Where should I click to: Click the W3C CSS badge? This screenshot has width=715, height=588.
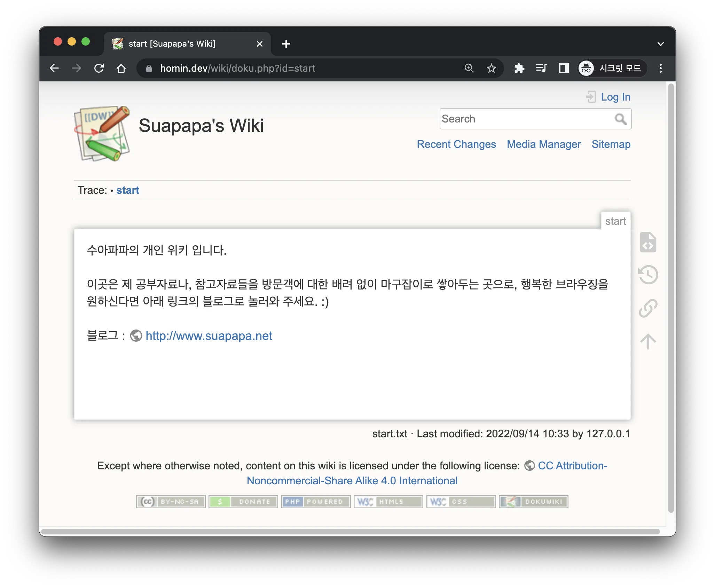461,502
